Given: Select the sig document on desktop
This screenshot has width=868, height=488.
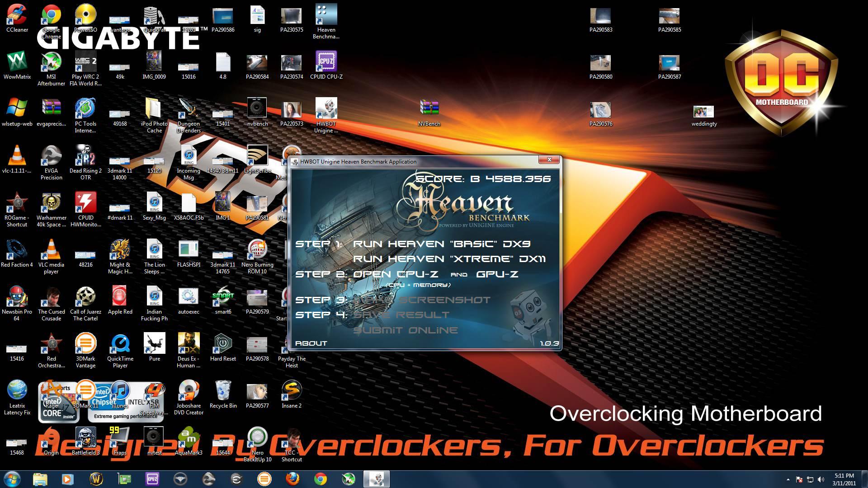Looking at the screenshot, I should [x=257, y=19].
